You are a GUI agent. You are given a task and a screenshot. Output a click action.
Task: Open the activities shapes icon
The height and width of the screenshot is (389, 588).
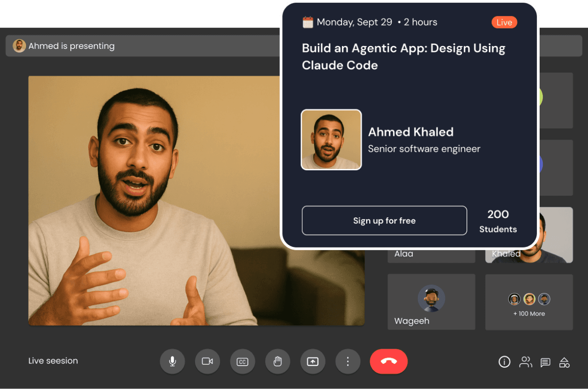[564, 362]
